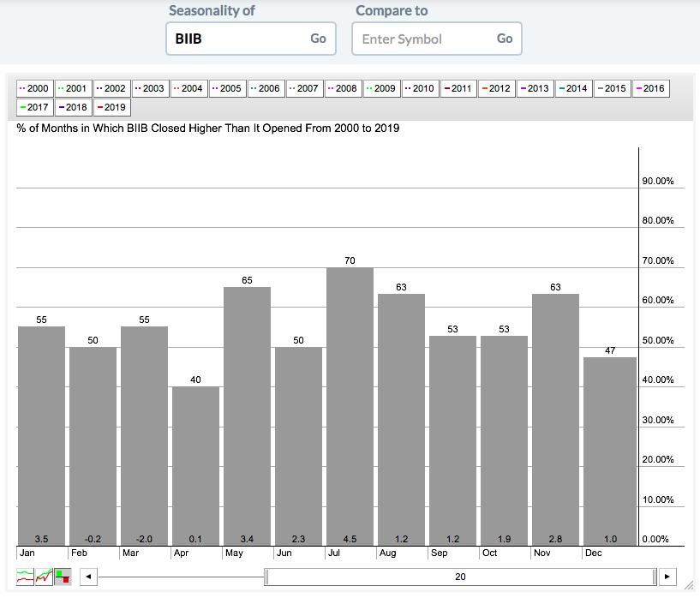700x598 pixels.
Task: Click the August bar showing 63
Action: [401, 420]
